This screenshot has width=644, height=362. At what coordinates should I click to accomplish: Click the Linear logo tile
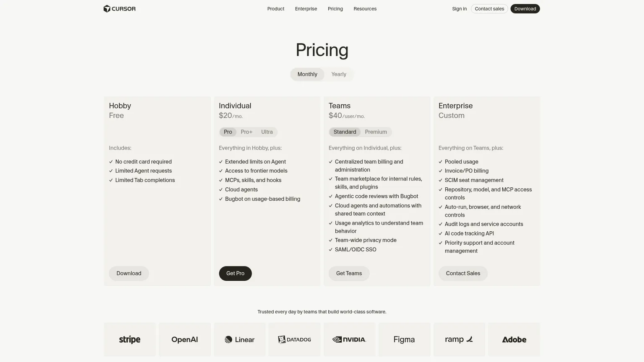click(x=239, y=339)
